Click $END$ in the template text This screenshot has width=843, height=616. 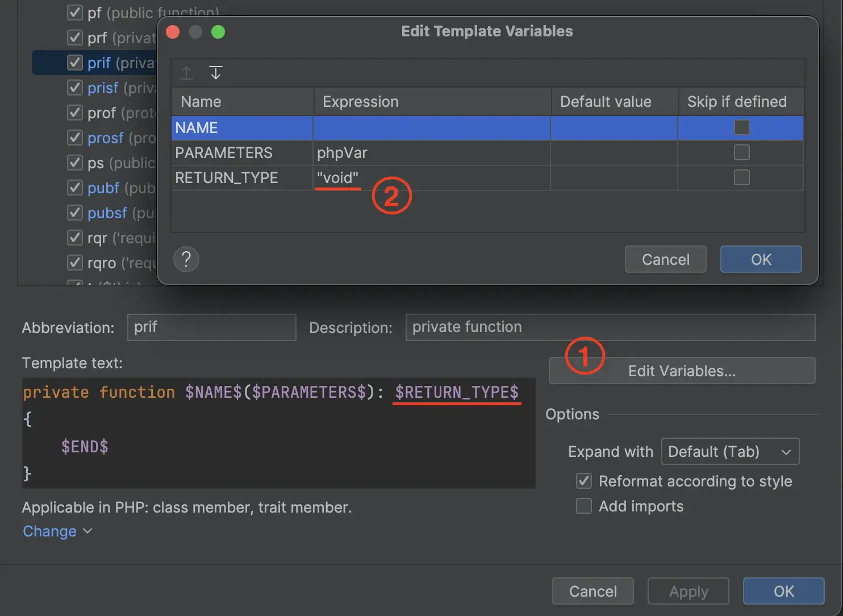tap(85, 447)
